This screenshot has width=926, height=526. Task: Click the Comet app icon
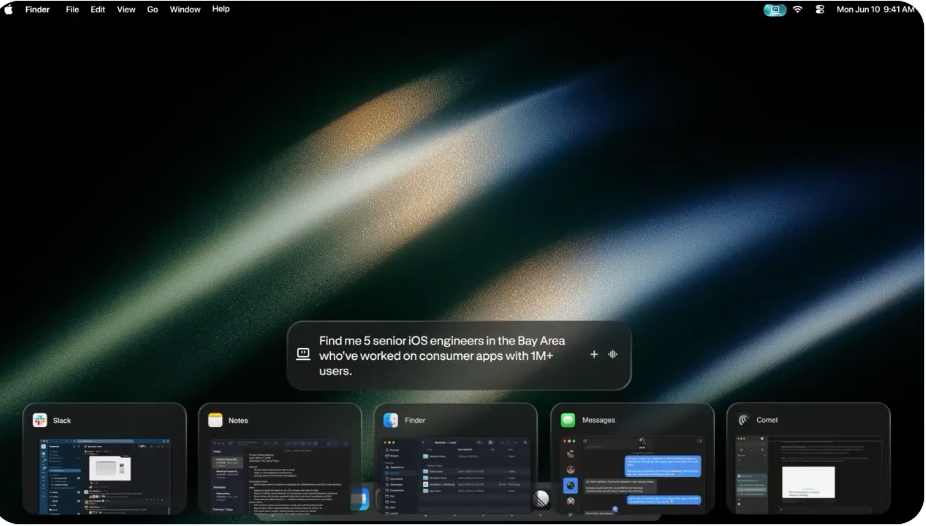(743, 420)
